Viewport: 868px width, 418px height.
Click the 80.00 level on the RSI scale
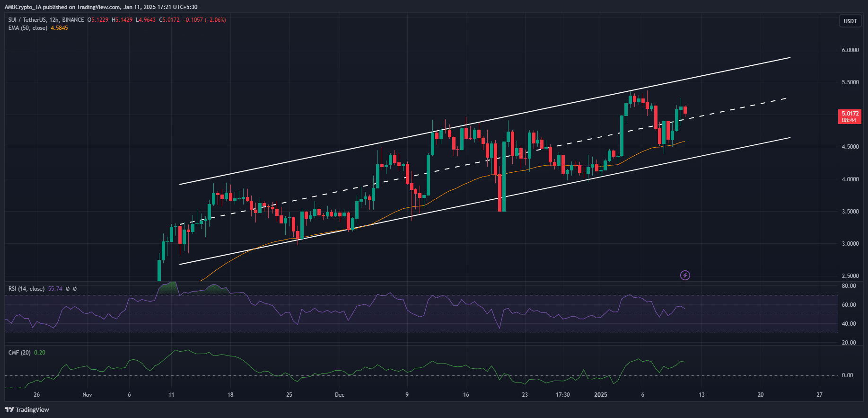[x=849, y=286]
